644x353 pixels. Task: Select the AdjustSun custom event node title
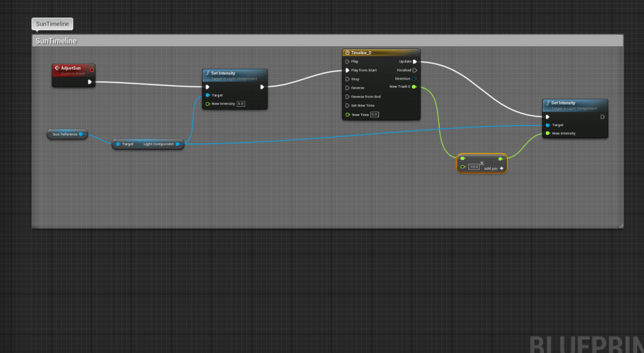pos(72,68)
